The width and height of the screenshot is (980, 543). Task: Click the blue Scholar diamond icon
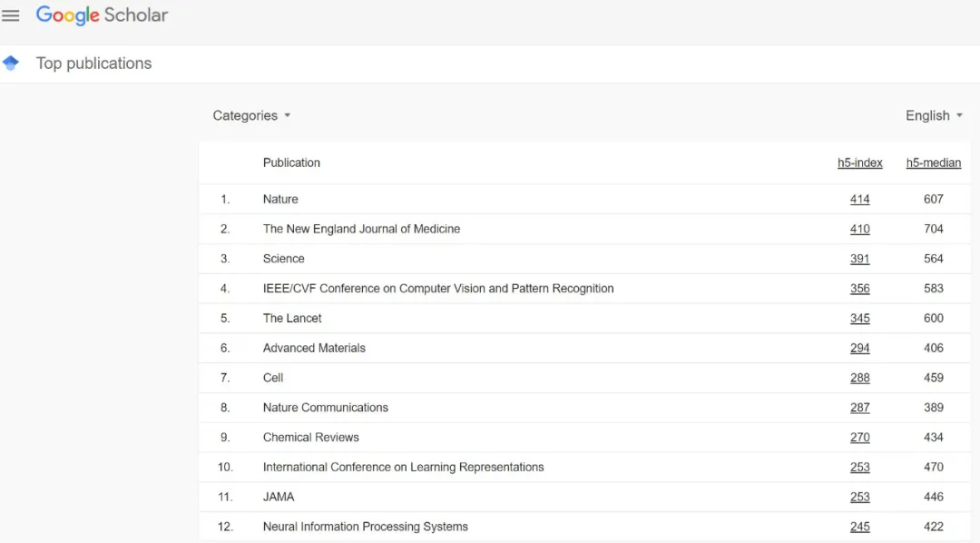coord(11,63)
